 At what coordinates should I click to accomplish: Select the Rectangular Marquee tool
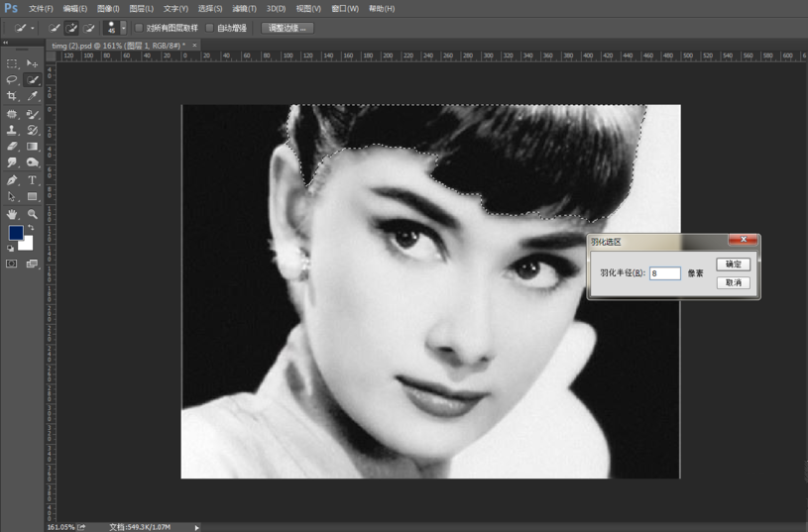coord(12,63)
